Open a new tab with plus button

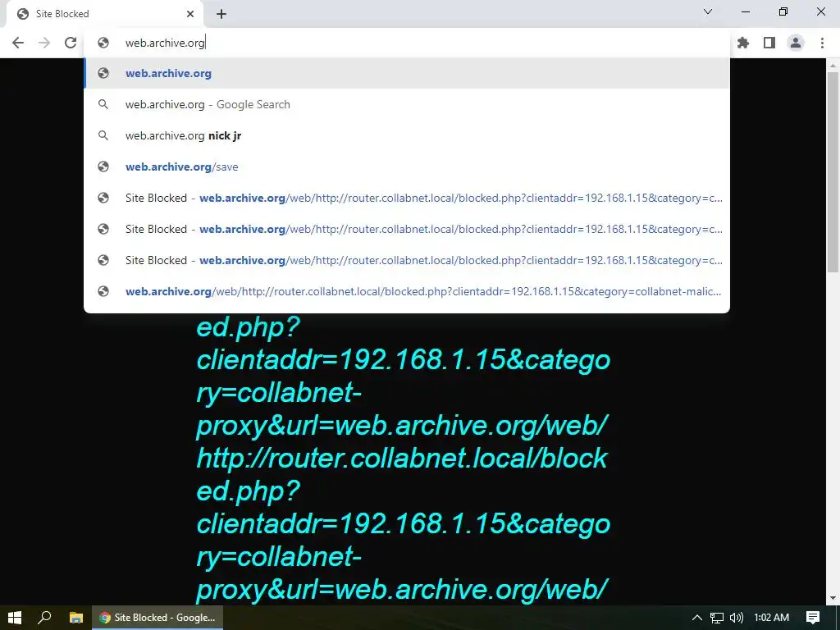221,14
